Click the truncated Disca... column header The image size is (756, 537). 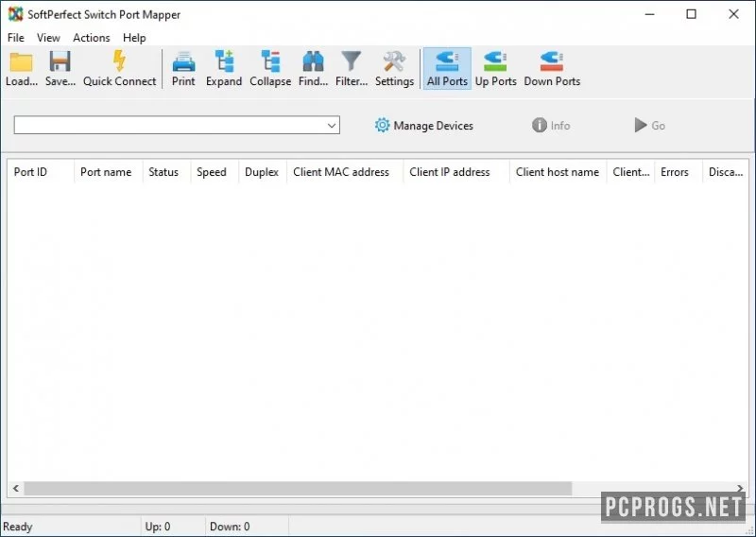(725, 172)
